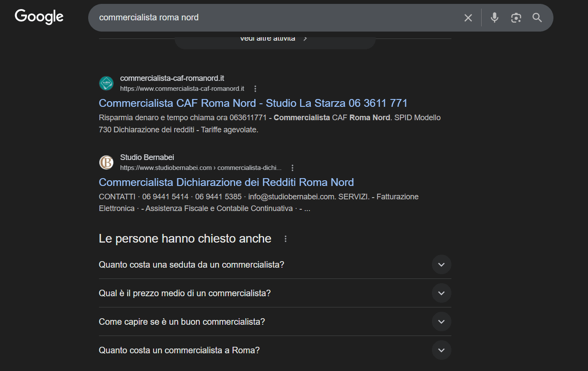Click the Studio Bernabei circular B favicon
This screenshot has height=371, width=588.
(x=106, y=162)
